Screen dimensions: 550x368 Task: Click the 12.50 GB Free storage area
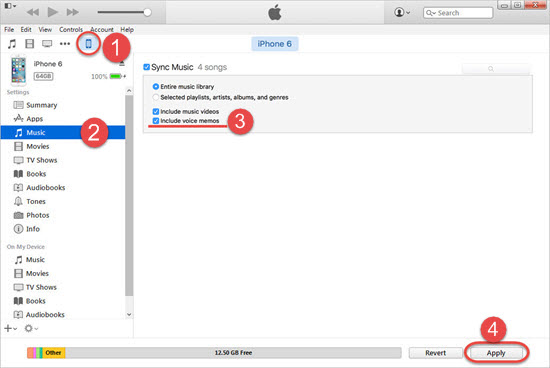coord(233,353)
